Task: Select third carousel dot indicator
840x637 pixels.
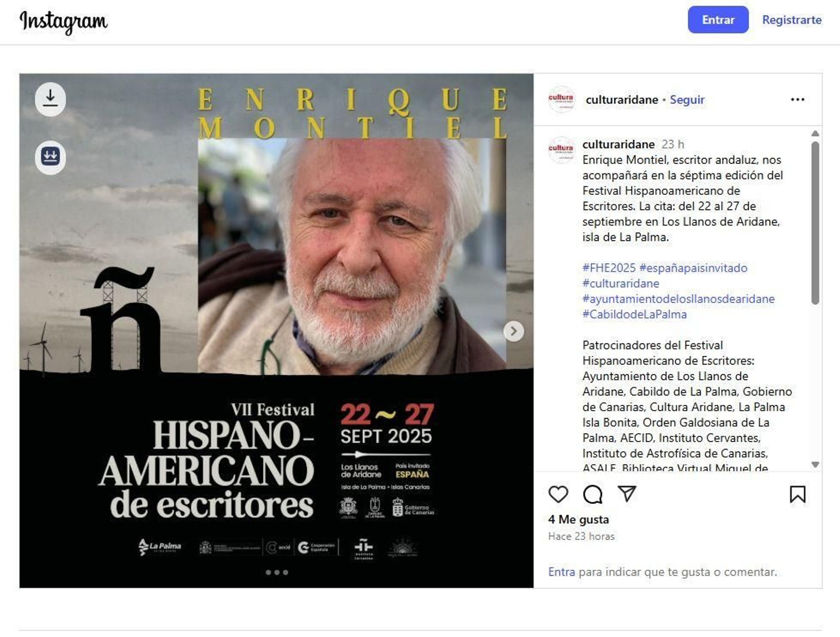Action: 286,572
